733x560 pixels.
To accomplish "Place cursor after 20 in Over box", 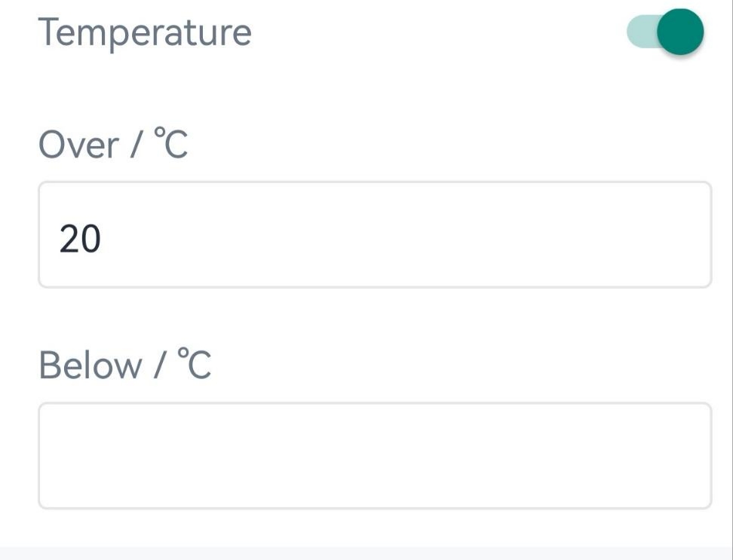I will (x=103, y=240).
